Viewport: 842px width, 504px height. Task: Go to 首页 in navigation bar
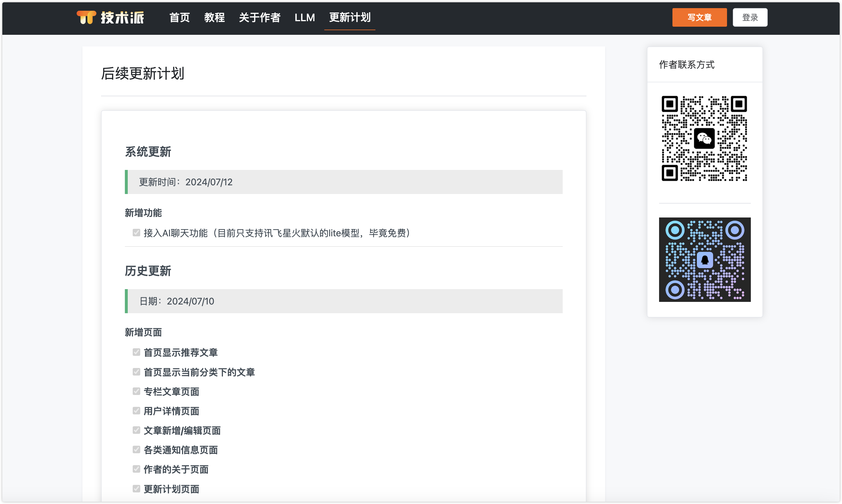point(179,17)
